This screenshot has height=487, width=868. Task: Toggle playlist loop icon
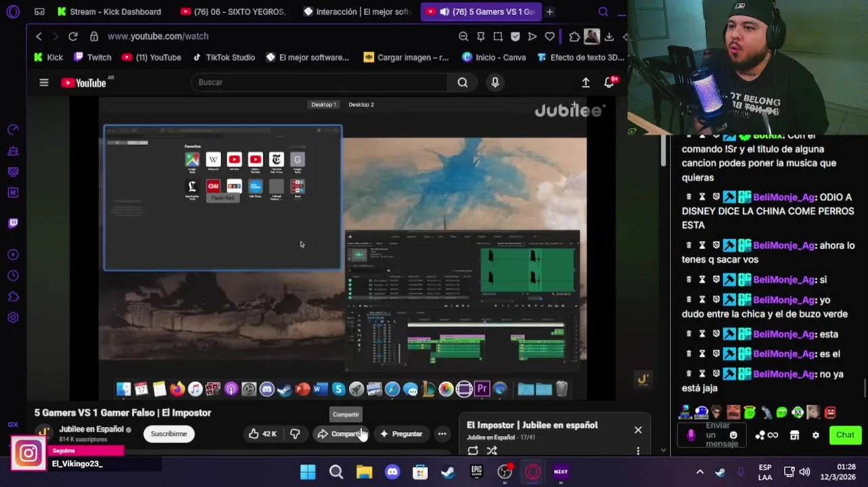tap(473, 450)
